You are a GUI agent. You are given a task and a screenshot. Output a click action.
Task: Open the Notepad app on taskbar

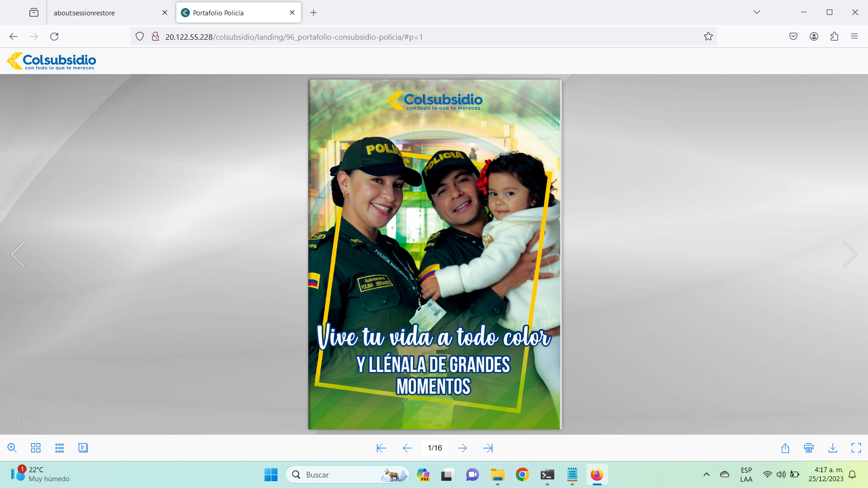point(572,475)
